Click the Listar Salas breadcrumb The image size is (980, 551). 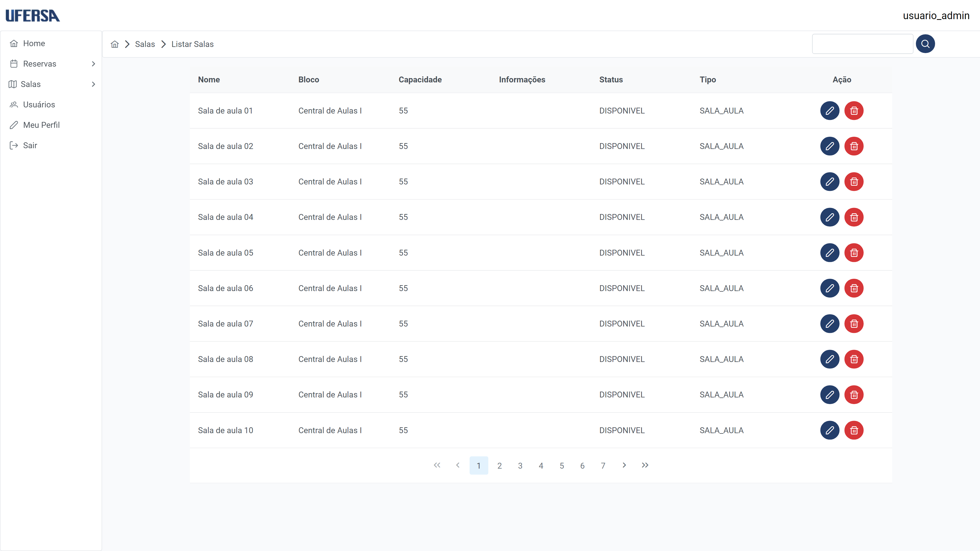pos(192,44)
